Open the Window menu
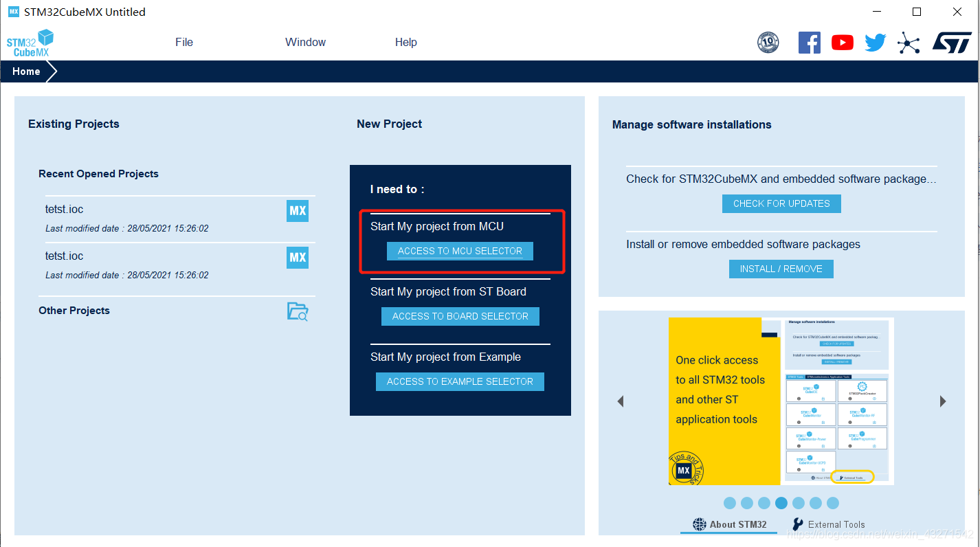The width and height of the screenshot is (980, 547). [305, 42]
